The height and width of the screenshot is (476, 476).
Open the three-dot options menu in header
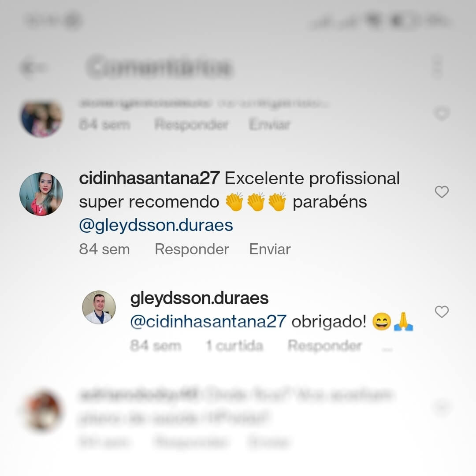[x=438, y=66]
